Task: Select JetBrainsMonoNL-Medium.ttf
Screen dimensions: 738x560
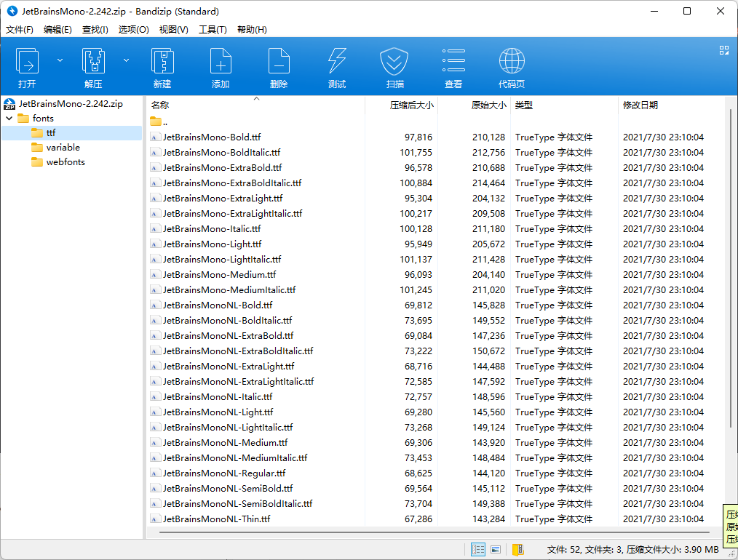Action: [225, 442]
